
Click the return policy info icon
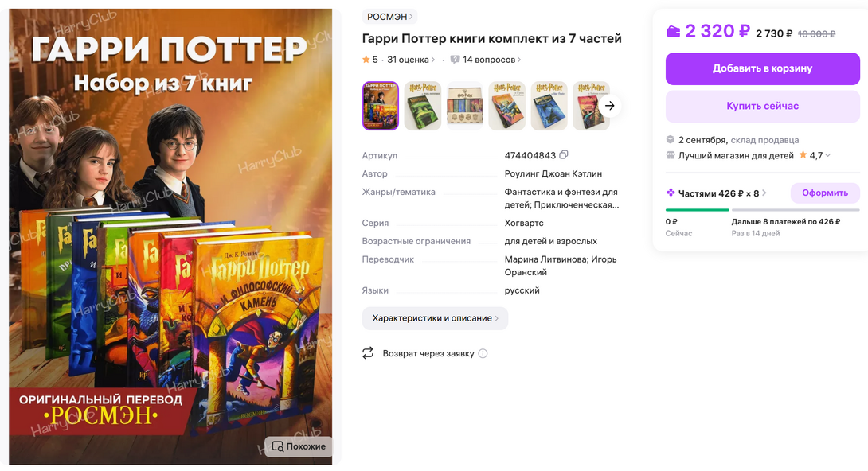483,353
